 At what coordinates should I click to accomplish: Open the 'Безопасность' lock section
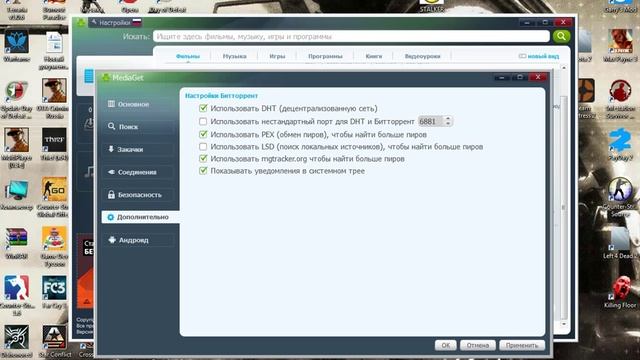click(x=139, y=195)
